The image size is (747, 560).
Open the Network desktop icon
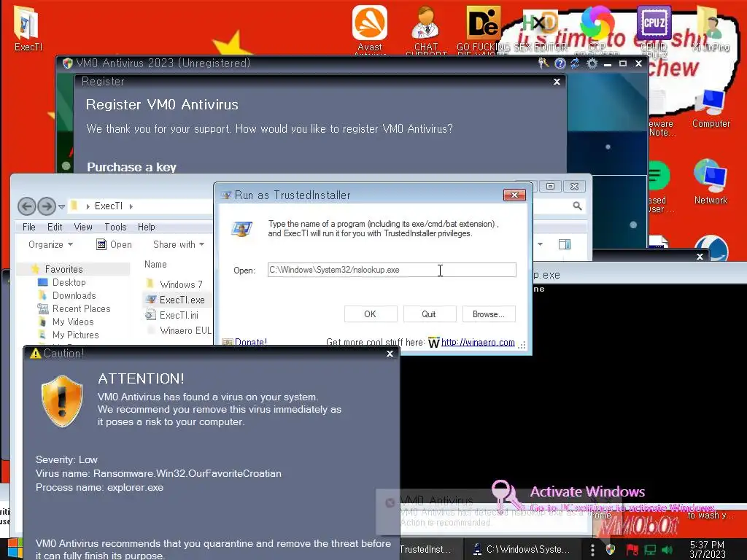tap(711, 182)
